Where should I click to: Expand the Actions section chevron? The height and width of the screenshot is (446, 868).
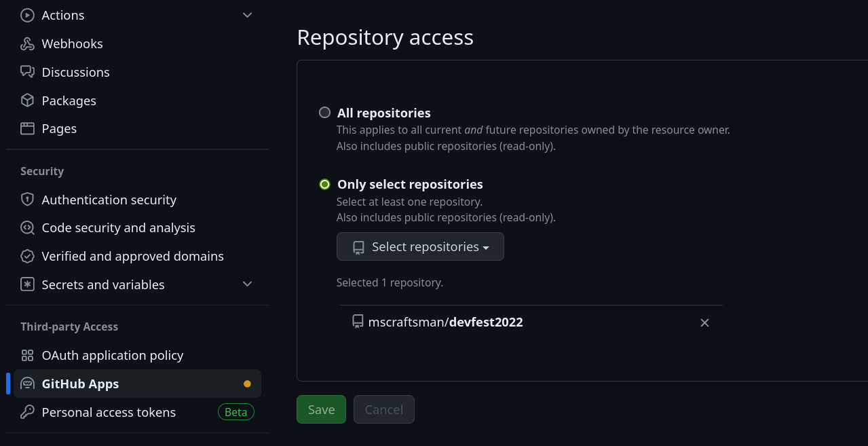(x=248, y=15)
